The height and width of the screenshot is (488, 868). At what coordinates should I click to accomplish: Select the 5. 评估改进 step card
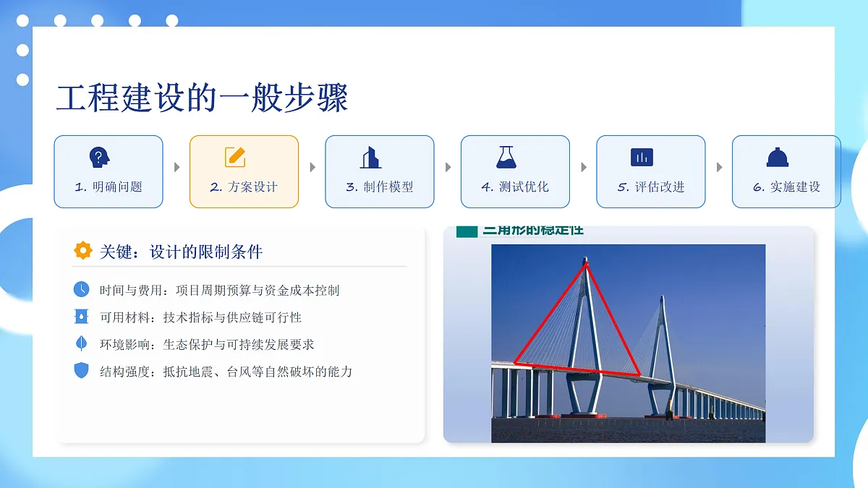point(651,172)
